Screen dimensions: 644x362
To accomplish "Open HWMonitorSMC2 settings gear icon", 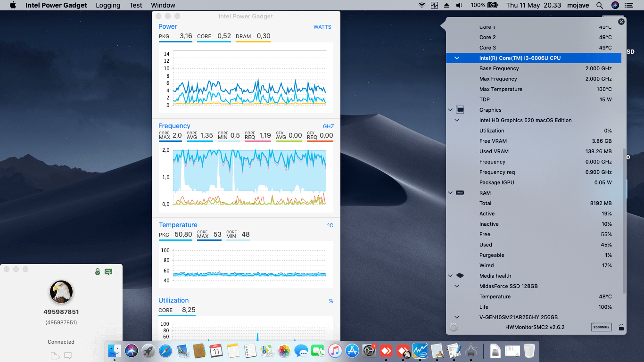I will 454,327.
